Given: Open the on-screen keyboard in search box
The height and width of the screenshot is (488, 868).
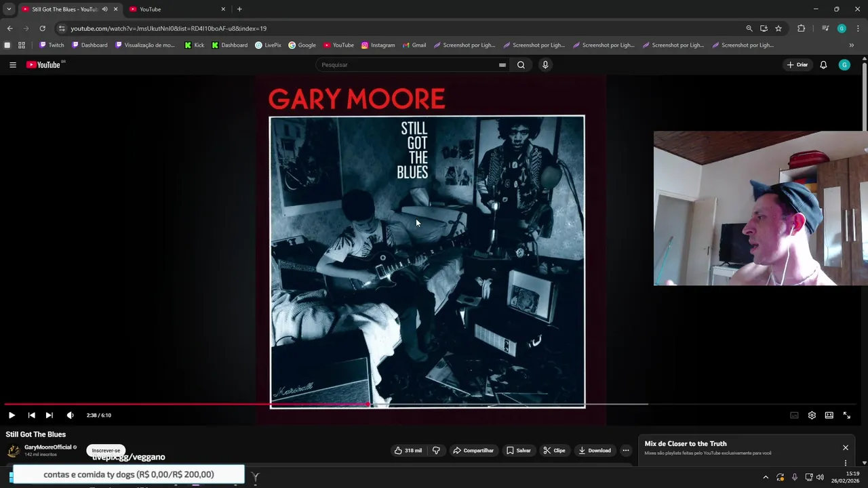Looking at the screenshot, I should 502,65.
